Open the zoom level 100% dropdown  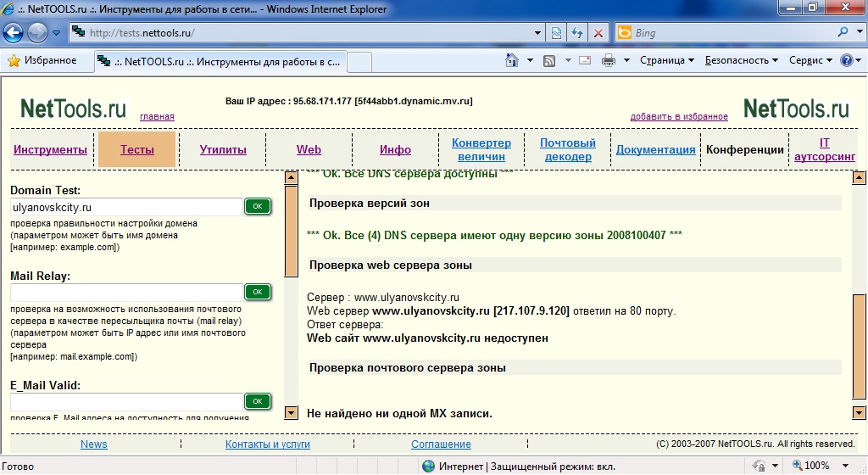845,466
